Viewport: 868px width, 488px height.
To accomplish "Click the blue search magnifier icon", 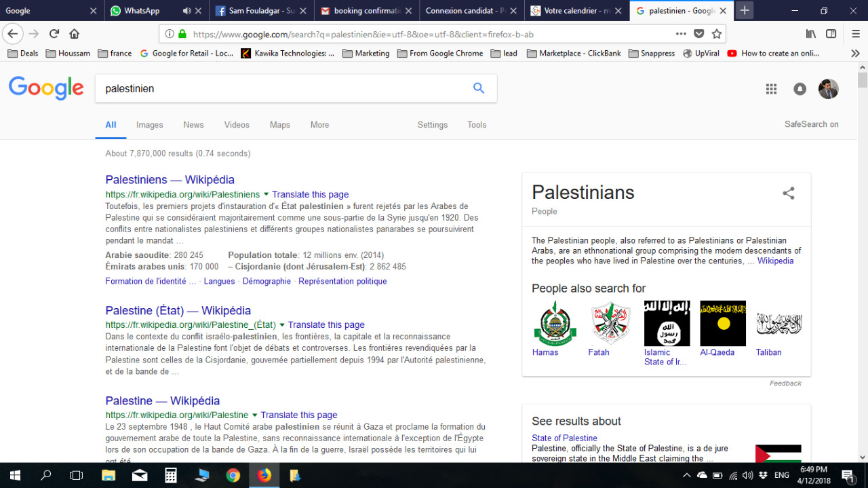I will tap(479, 88).
